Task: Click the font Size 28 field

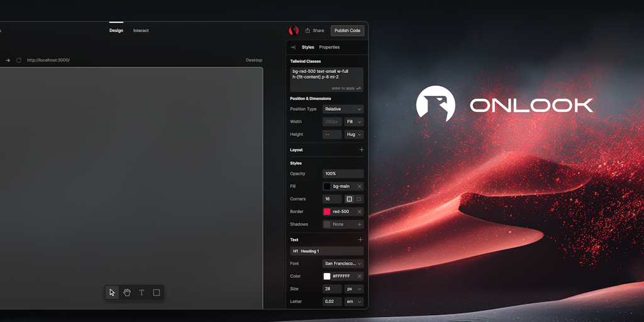Action: pos(332,289)
